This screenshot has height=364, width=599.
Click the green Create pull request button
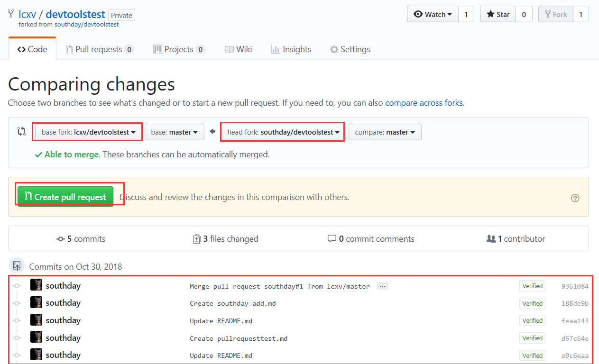click(65, 197)
